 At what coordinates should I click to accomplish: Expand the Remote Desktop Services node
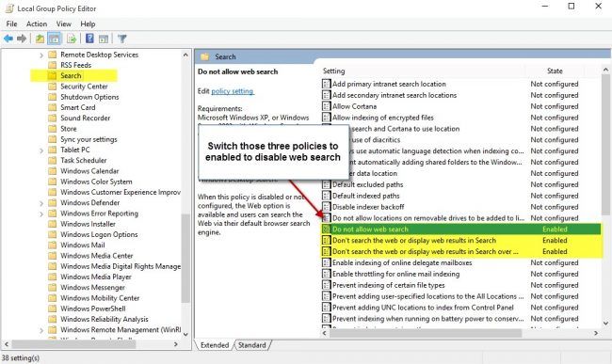point(41,55)
